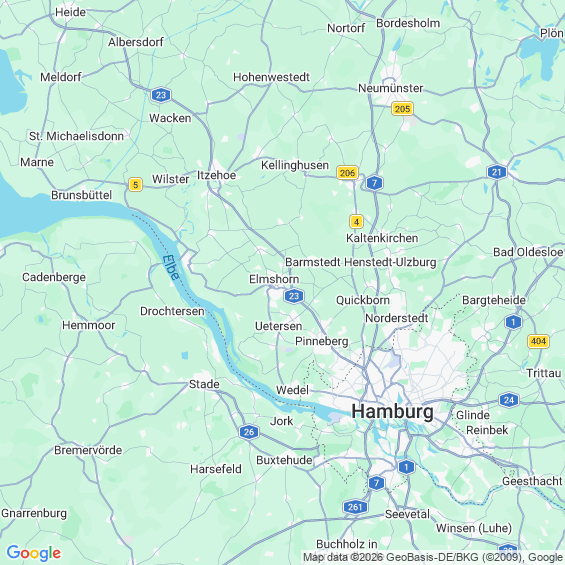Click the yellow 206 road shield
The height and width of the screenshot is (565, 565).
pyautogui.click(x=347, y=173)
